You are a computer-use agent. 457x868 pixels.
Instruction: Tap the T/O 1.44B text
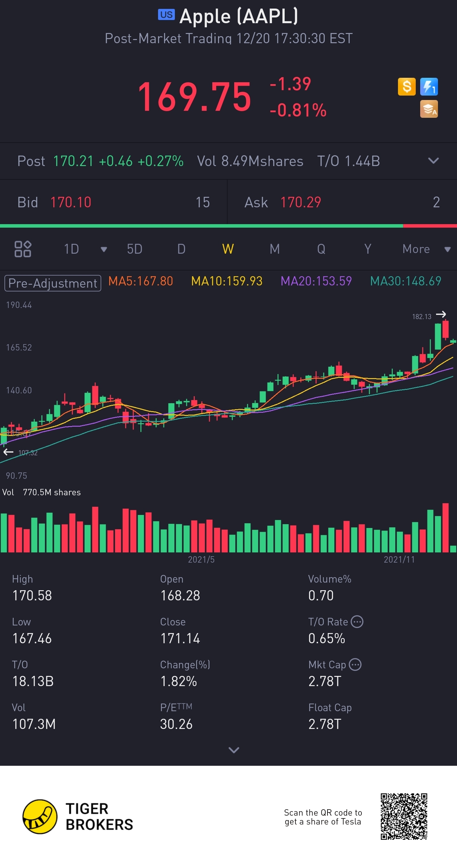(348, 161)
